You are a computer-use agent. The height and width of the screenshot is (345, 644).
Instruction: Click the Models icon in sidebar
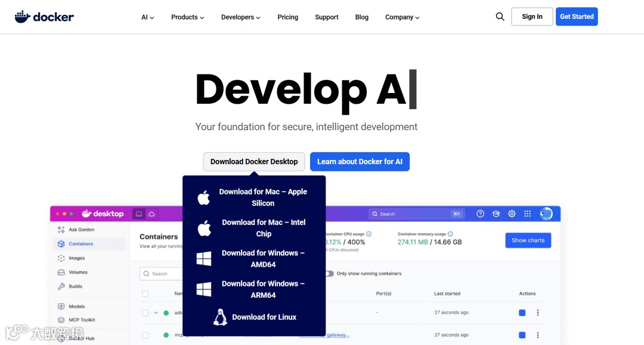point(61,306)
